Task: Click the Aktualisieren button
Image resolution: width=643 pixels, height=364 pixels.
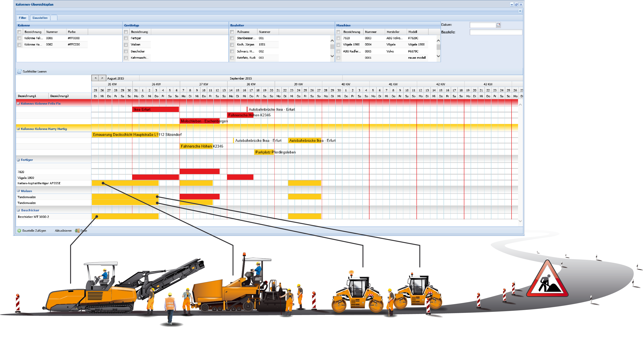Action: tap(63, 231)
